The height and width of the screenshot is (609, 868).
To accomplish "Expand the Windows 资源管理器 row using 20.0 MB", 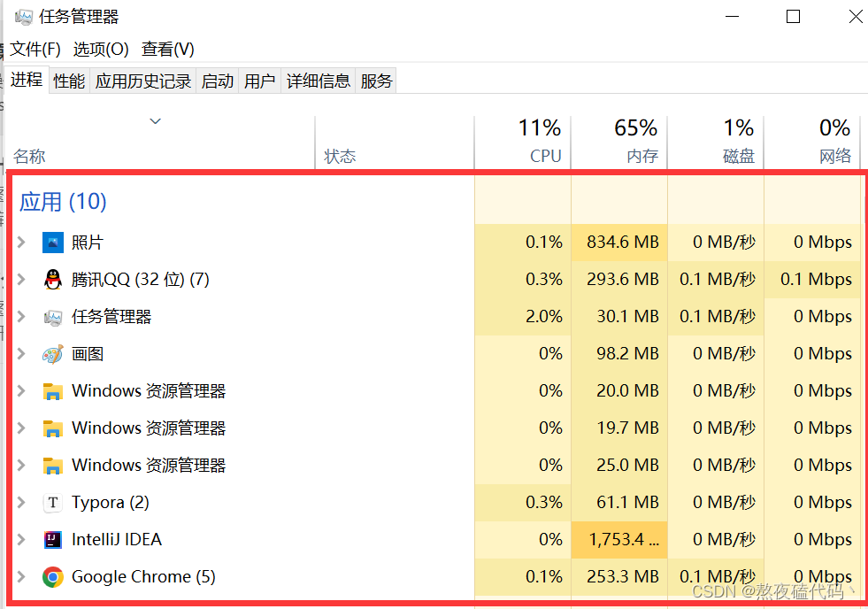I will (21, 391).
